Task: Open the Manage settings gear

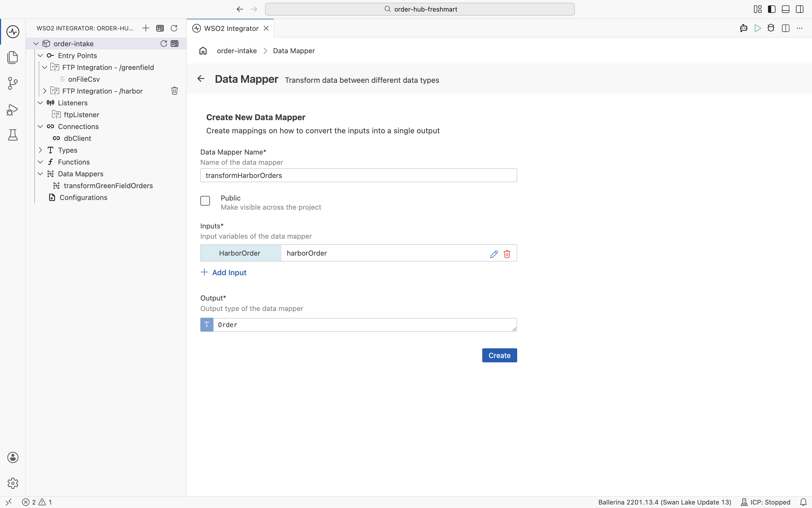Action: click(x=13, y=483)
